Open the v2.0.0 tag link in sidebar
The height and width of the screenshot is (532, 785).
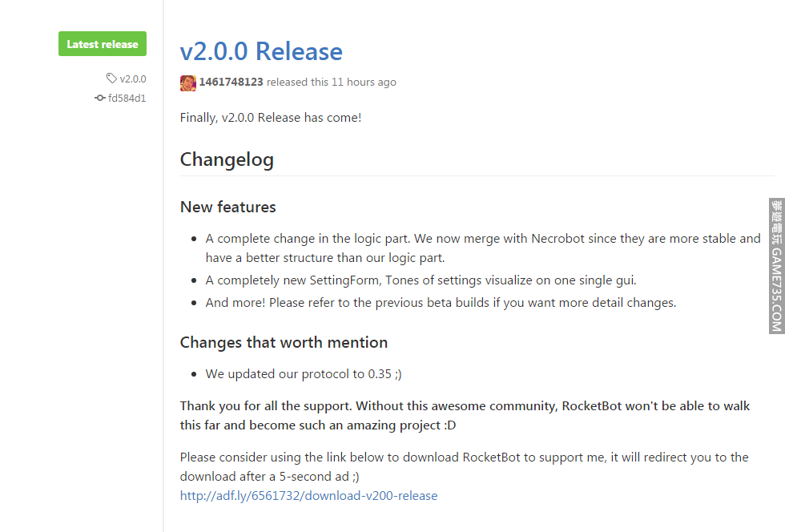point(133,79)
